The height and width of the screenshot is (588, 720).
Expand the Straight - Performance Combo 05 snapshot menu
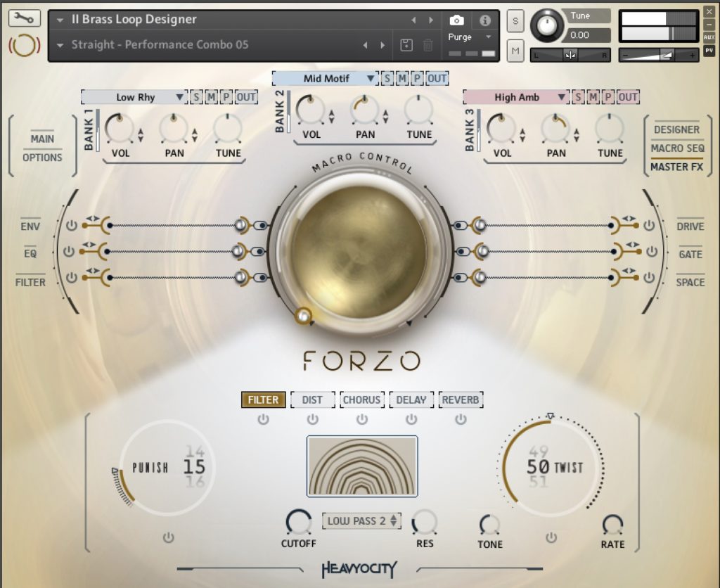(x=60, y=45)
